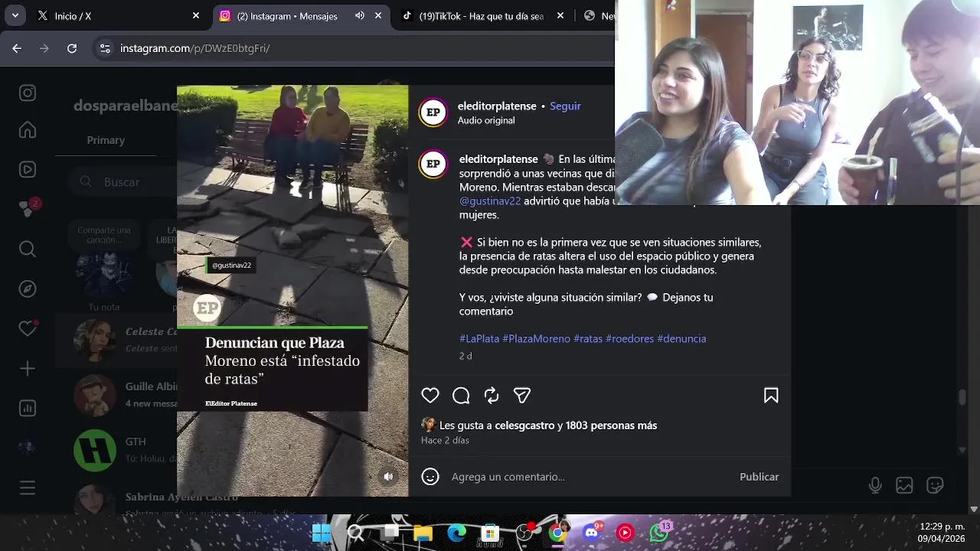Image resolution: width=980 pixels, height=551 pixels.
Task: Share the post with paper plane icon
Action: click(522, 396)
